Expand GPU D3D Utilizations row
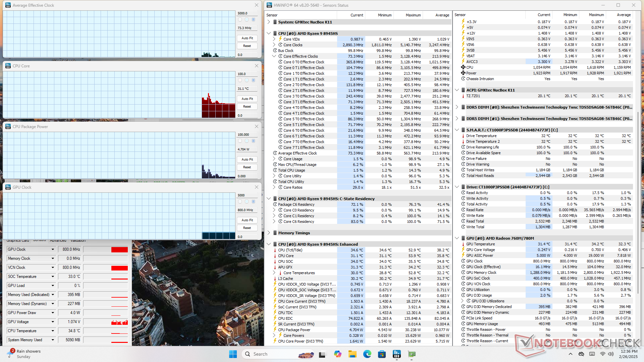 [x=462, y=301]
